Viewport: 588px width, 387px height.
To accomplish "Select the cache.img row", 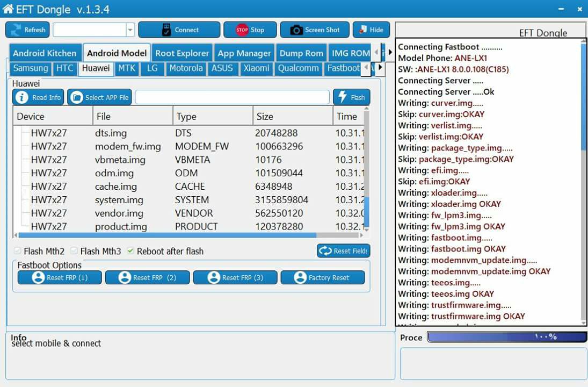I will pos(189,187).
